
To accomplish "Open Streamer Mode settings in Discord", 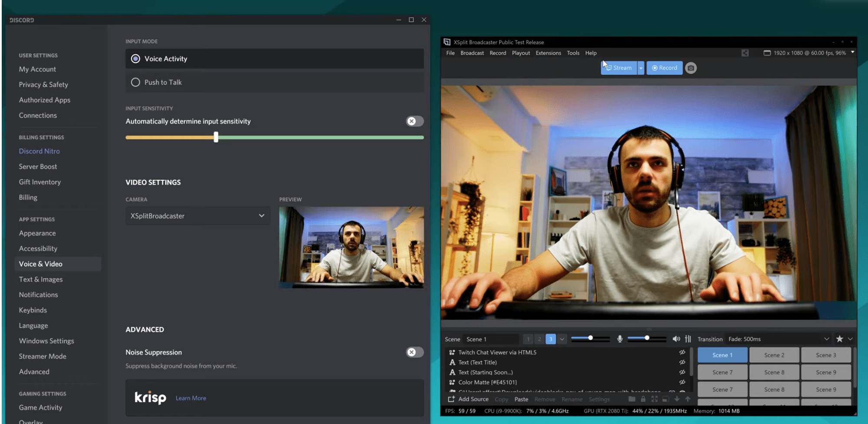I will coord(43,356).
